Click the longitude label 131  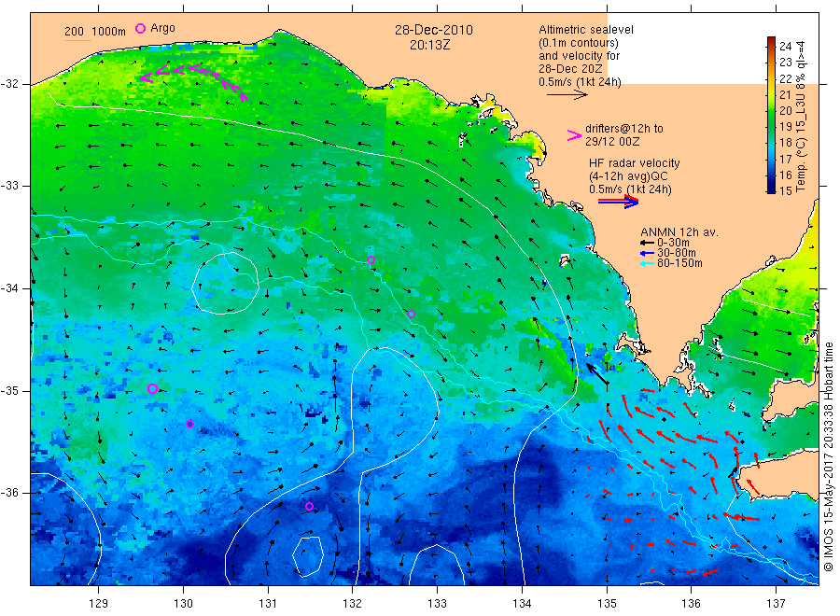pos(268,604)
